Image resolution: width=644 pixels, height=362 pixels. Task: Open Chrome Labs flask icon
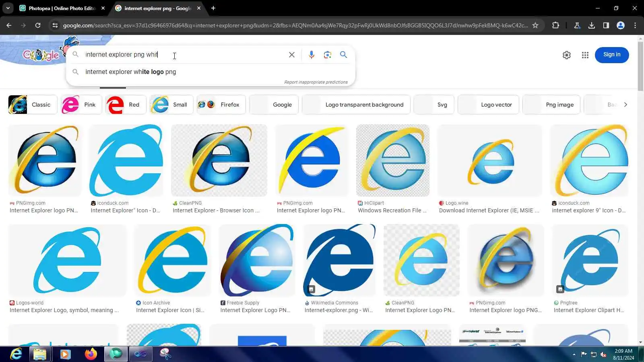pos(577,25)
